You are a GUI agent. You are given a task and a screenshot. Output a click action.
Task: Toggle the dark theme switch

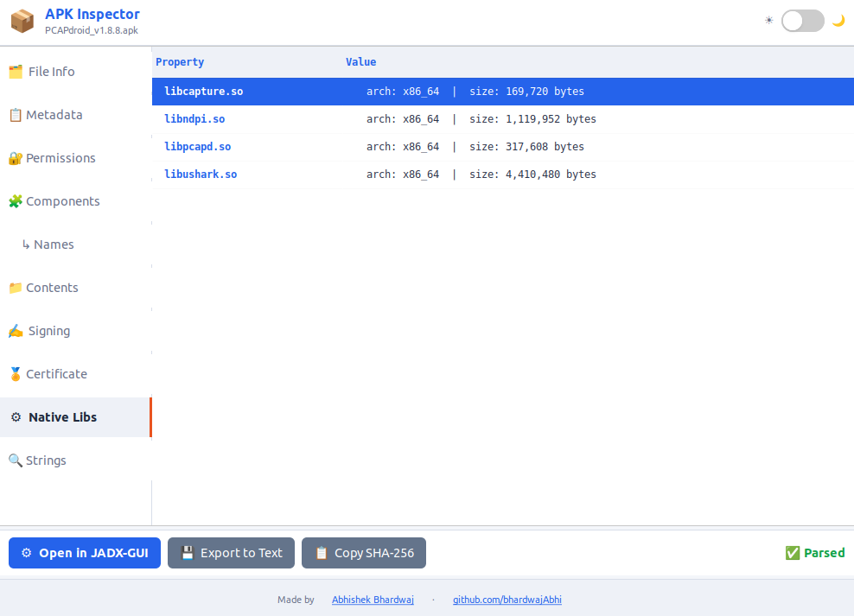pos(803,21)
